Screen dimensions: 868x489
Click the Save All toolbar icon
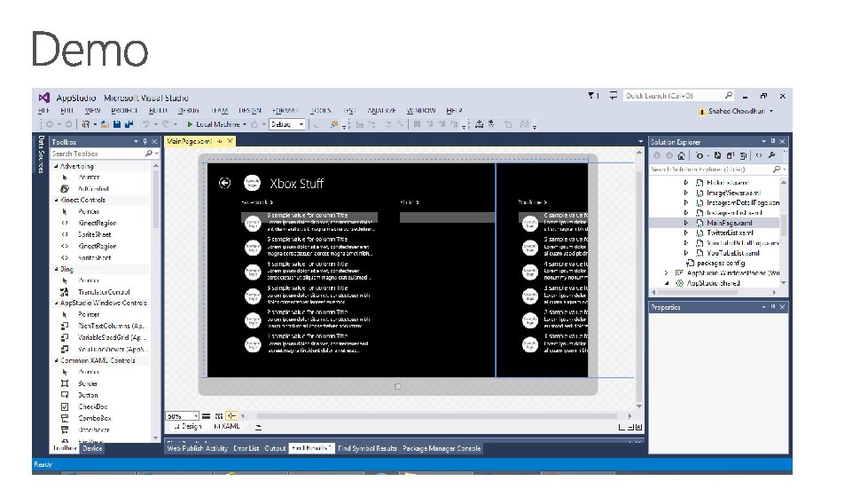(129, 124)
